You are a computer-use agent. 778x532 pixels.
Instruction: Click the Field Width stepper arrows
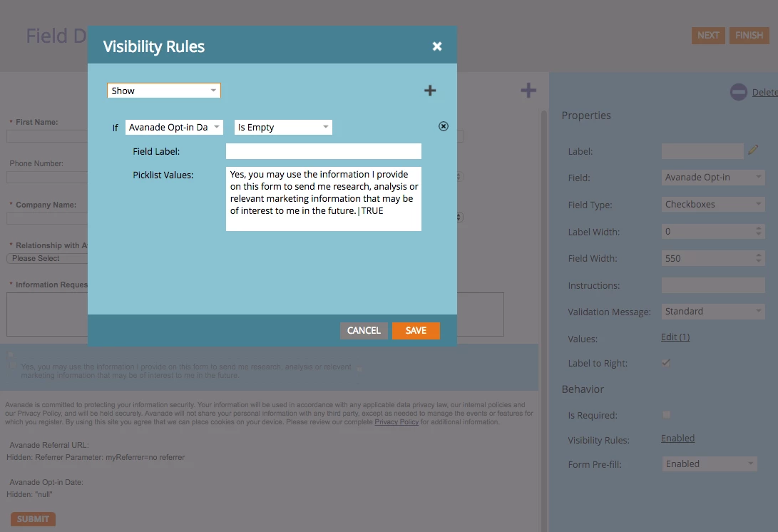[758, 258]
